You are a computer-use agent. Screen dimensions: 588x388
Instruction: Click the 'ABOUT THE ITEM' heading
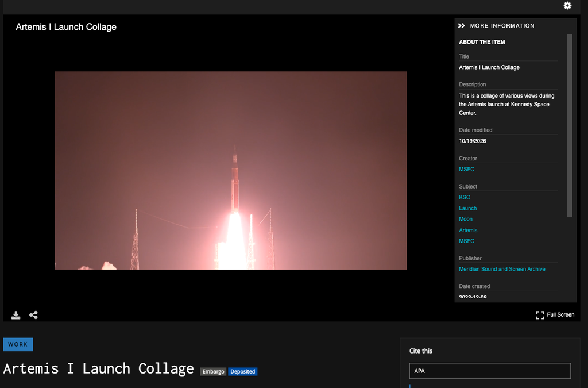point(482,42)
